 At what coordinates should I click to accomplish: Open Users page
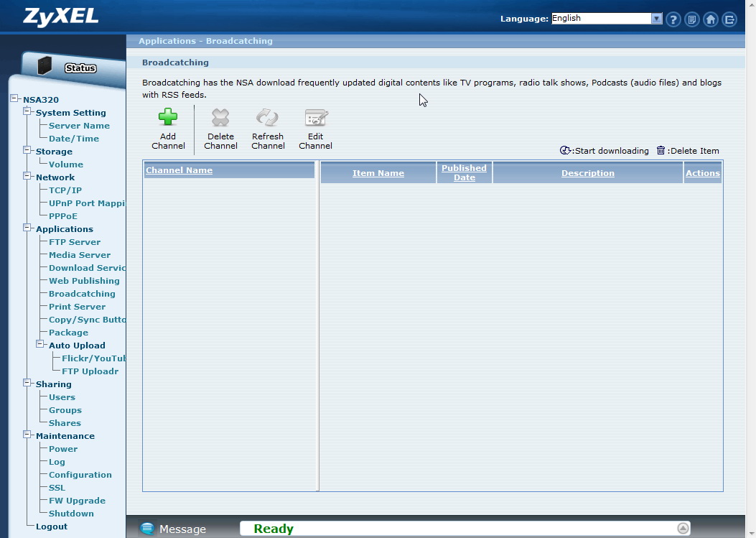point(62,397)
